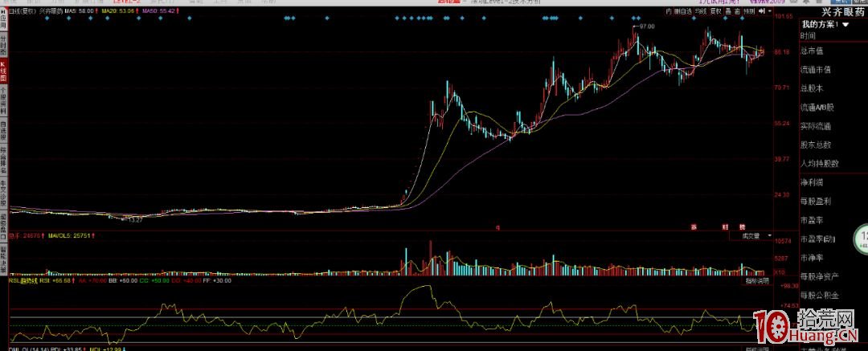The width and height of the screenshot is (868, 351).
Task: Click the 日线(复权) period label
Action: (23, 11)
